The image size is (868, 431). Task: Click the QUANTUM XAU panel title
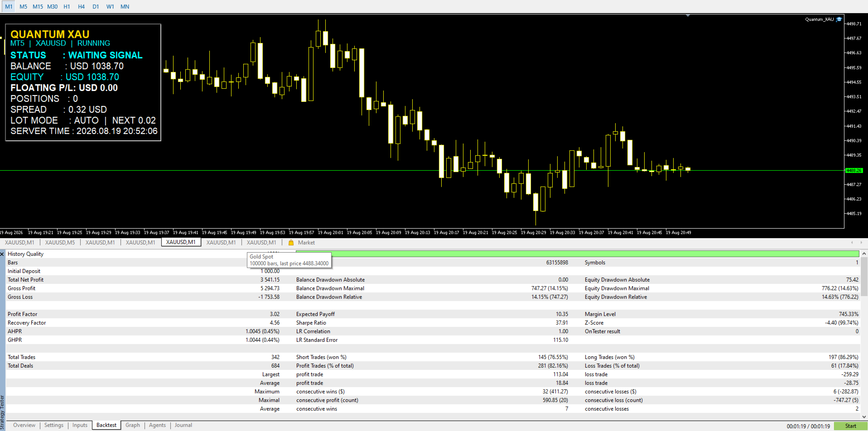click(50, 34)
